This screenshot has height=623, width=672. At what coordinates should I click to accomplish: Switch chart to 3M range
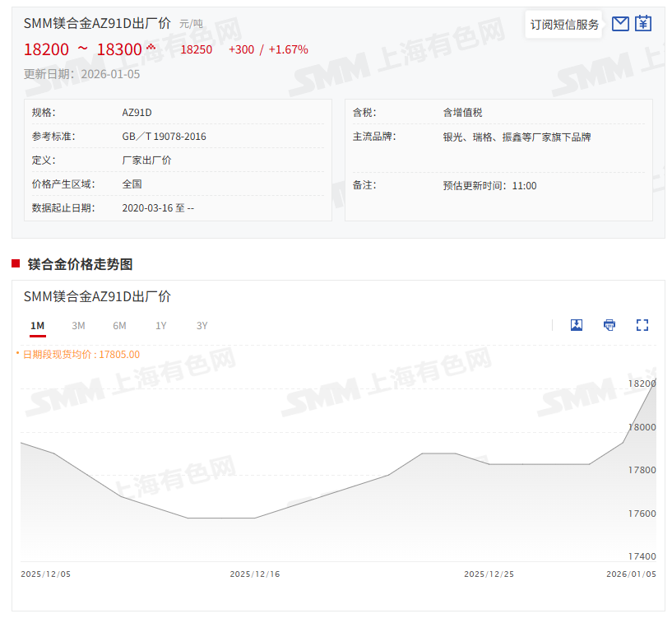click(x=78, y=326)
